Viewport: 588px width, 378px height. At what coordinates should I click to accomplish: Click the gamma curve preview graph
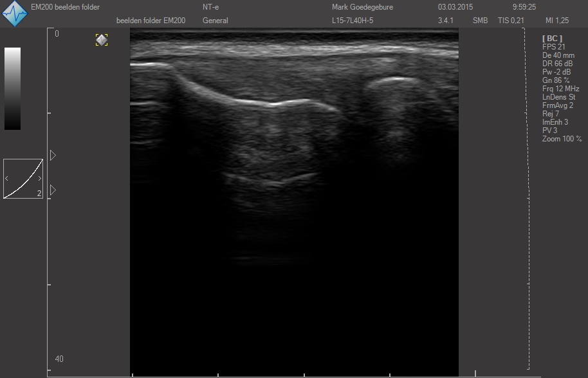[x=23, y=179]
